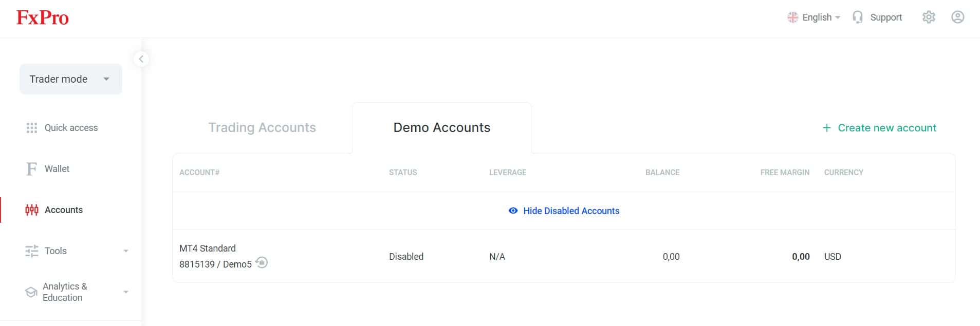Click account number 8815139 / Demo5
The image size is (980, 326).
point(215,264)
